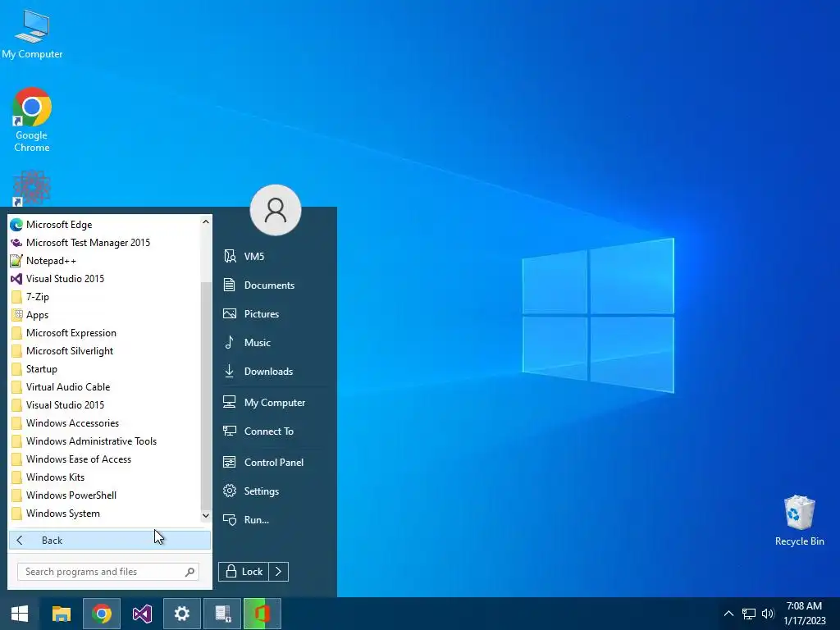Show hidden system tray icons

click(728, 614)
